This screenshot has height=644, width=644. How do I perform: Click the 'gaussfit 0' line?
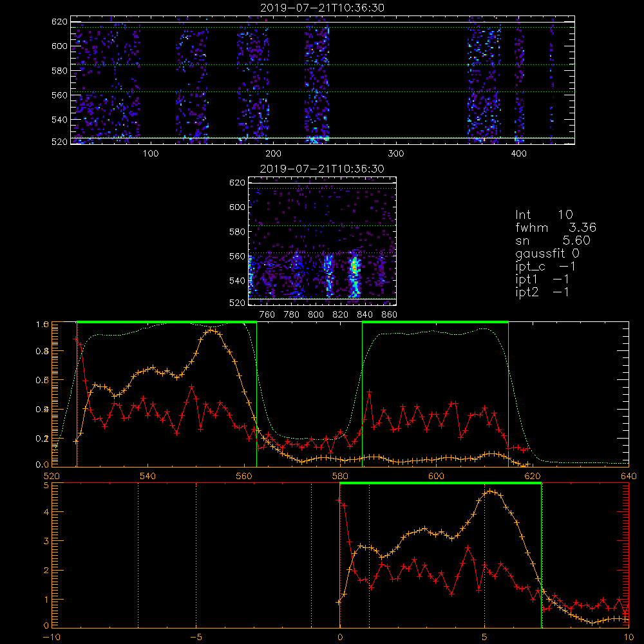(547, 253)
